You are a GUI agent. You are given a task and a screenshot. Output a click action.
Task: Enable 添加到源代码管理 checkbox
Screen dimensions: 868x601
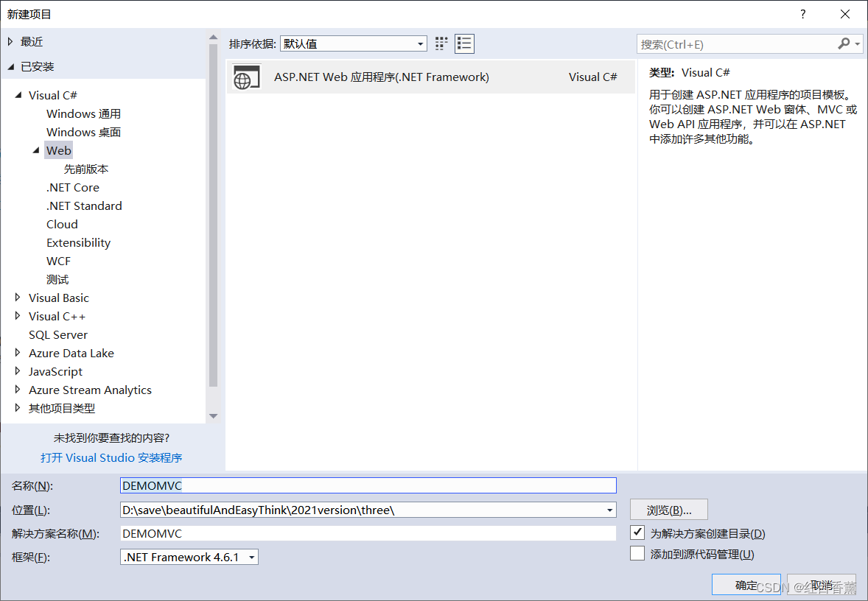[x=637, y=553]
